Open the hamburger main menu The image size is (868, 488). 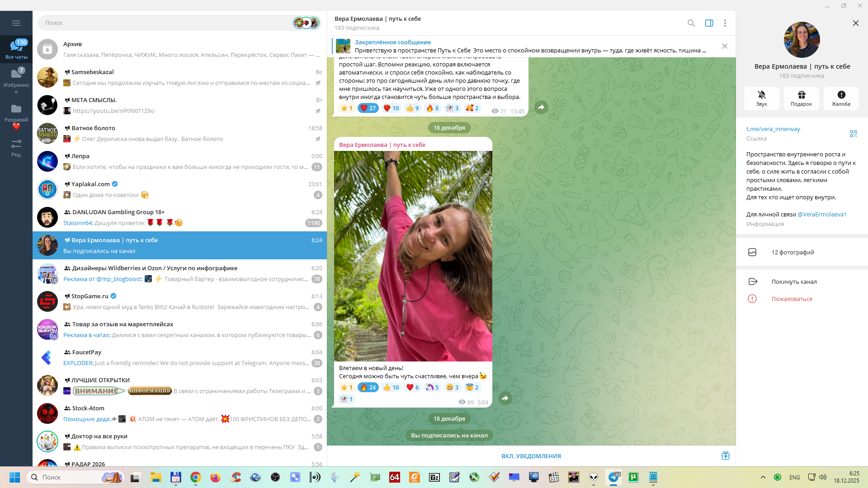(x=16, y=23)
